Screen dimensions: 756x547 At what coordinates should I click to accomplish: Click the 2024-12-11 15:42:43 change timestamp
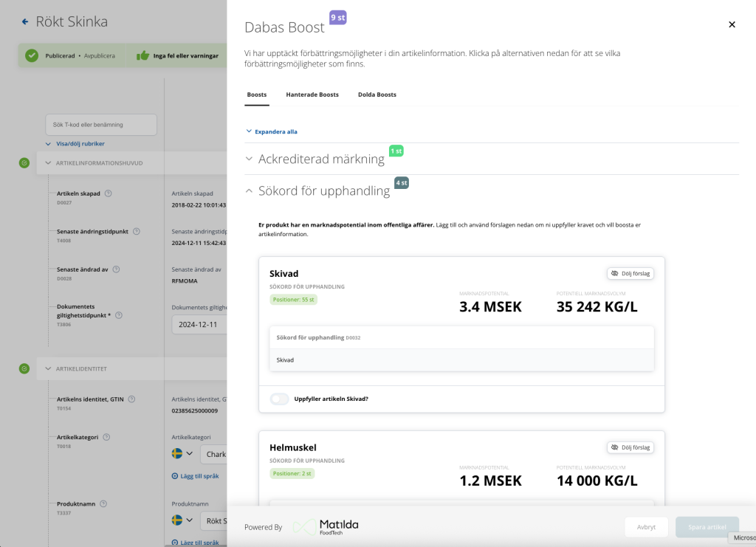coord(199,244)
